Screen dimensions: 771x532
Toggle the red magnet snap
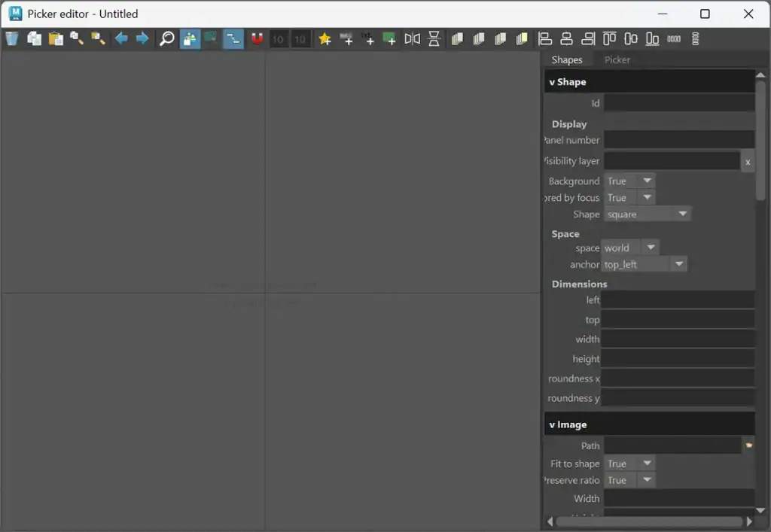pos(257,38)
